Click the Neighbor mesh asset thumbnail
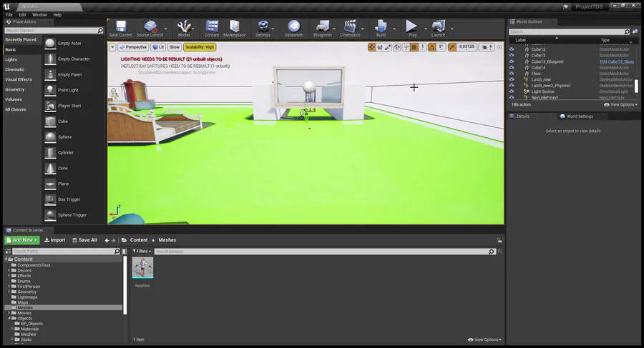 [x=142, y=267]
